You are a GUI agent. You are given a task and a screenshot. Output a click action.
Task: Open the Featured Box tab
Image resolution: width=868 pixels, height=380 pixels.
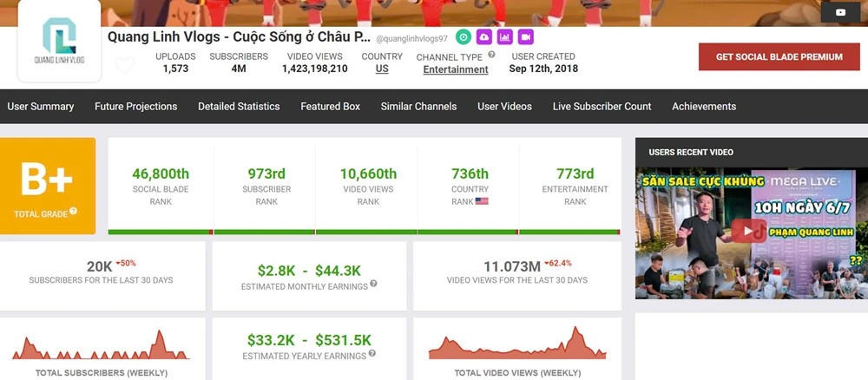click(331, 106)
